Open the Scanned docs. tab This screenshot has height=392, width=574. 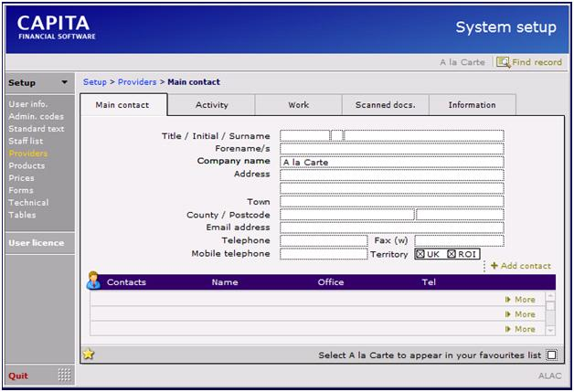[x=385, y=105]
